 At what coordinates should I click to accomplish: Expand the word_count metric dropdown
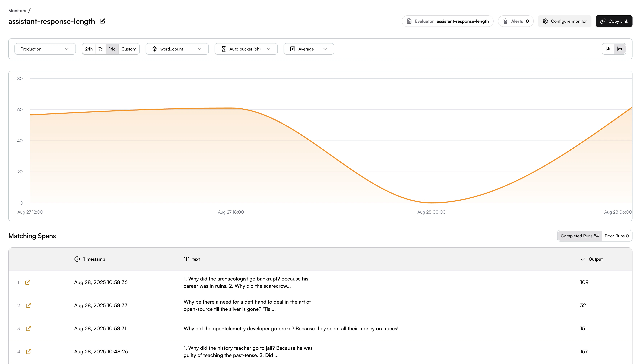pos(177,49)
